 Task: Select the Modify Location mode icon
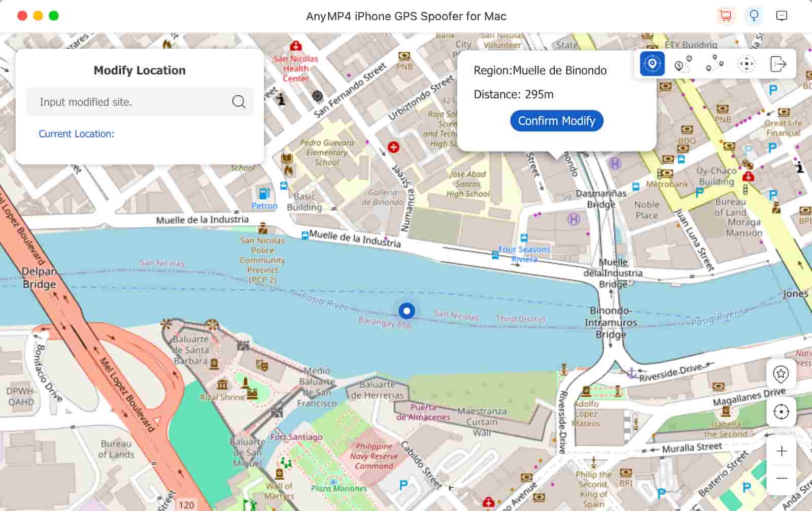[x=652, y=64]
